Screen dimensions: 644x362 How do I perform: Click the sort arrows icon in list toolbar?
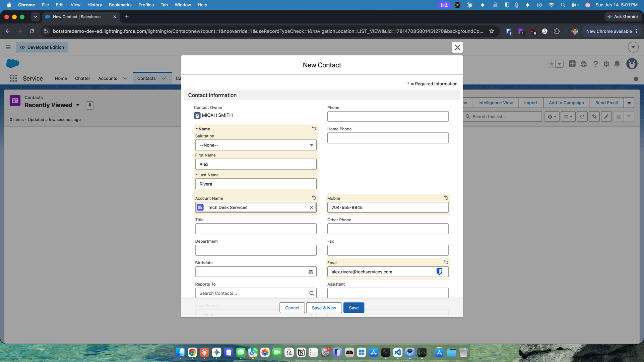594,117
